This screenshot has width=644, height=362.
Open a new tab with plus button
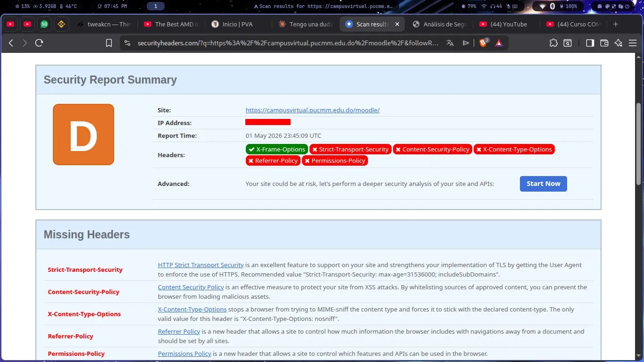tap(616, 24)
